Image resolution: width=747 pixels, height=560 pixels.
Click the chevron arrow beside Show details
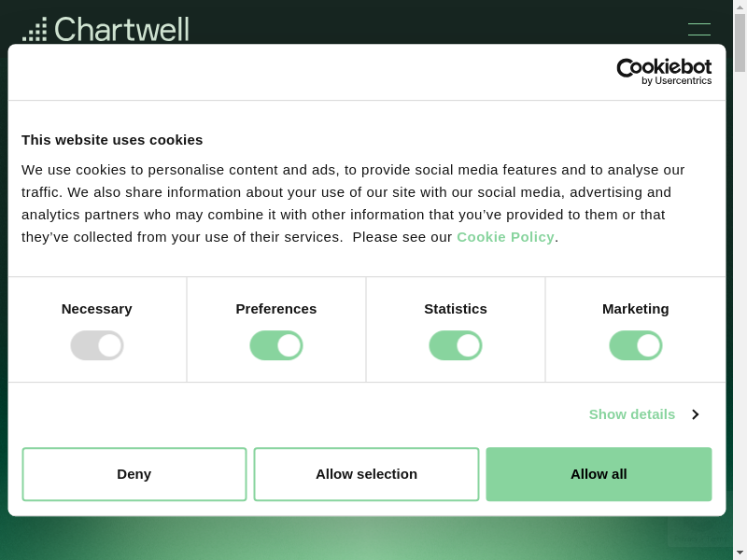[x=695, y=414]
